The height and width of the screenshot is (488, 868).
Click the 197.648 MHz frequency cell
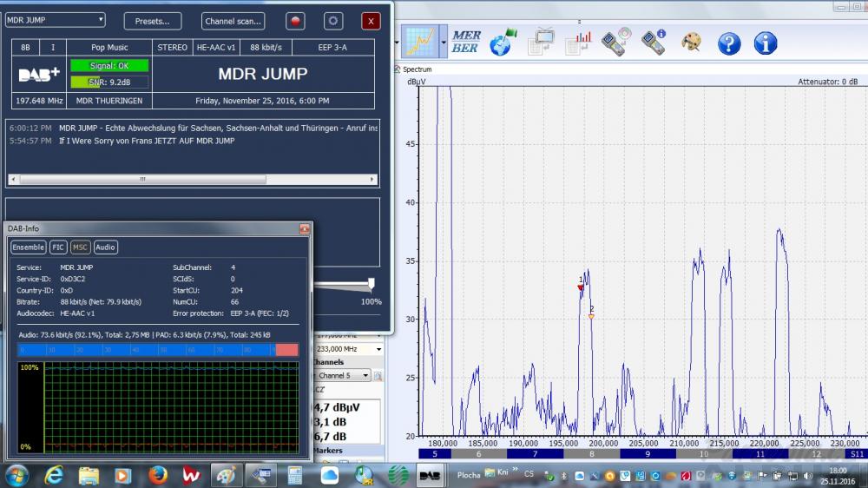coord(39,101)
